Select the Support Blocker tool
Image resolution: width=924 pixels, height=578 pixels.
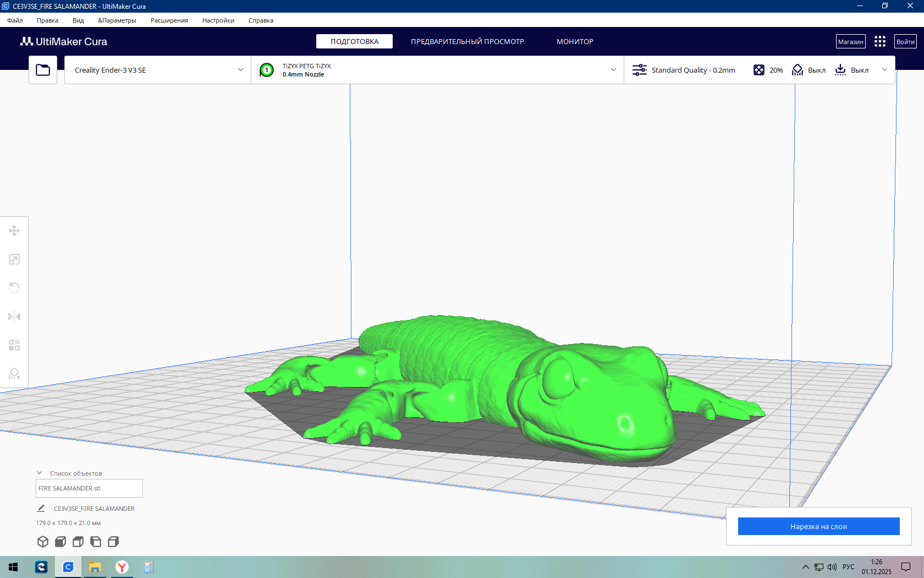14,374
